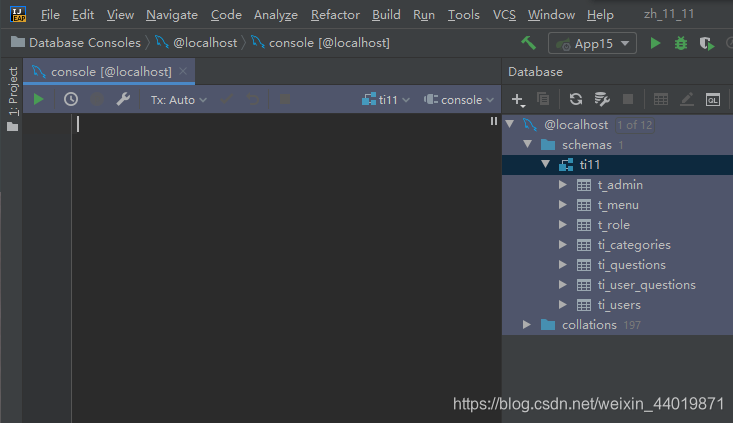Jump to query console QL icon
The height and width of the screenshot is (423, 733).
tap(713, 100)
